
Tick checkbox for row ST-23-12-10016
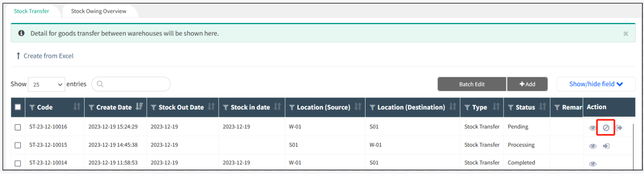[x=18, y=127]
